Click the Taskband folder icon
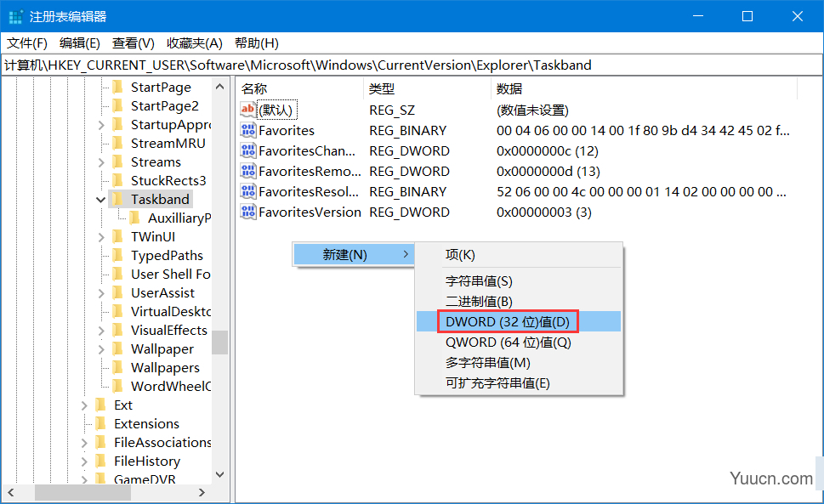The width and height of the screenshot is (824, 504). [x=117, y=199]
